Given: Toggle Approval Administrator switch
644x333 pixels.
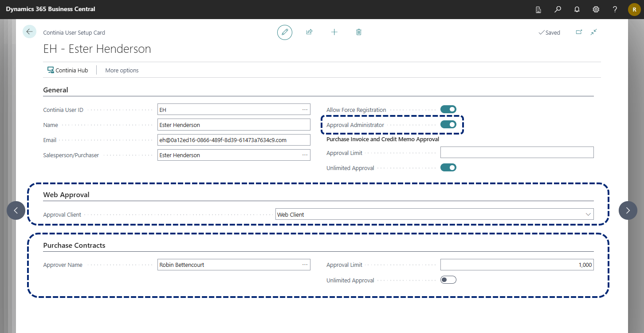Looking at the screenshot, I should click(x=448, y=124).
